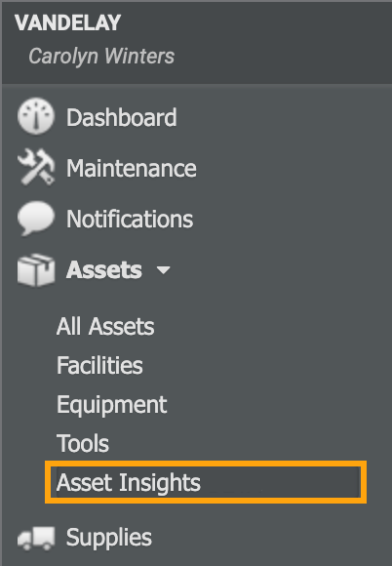The height and width of the screenshot is (566, 392).
Task: Open the Tools submenu item
Action: 83,443
